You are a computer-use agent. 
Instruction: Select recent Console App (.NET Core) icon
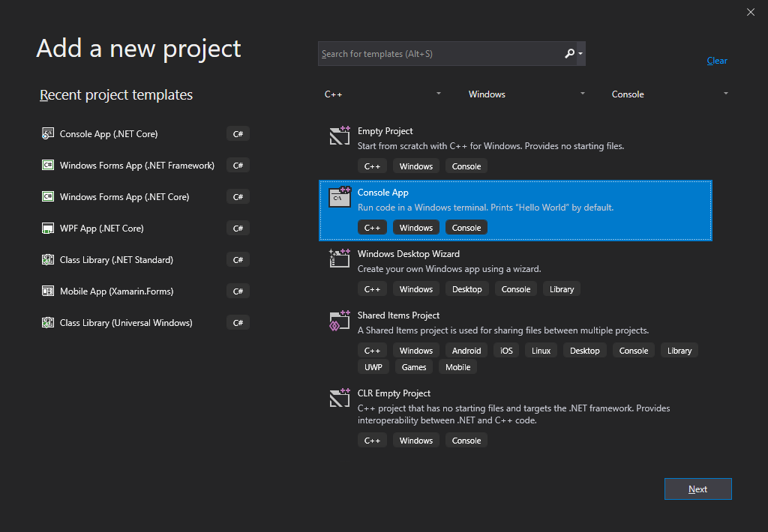click(x=48, y=134)
